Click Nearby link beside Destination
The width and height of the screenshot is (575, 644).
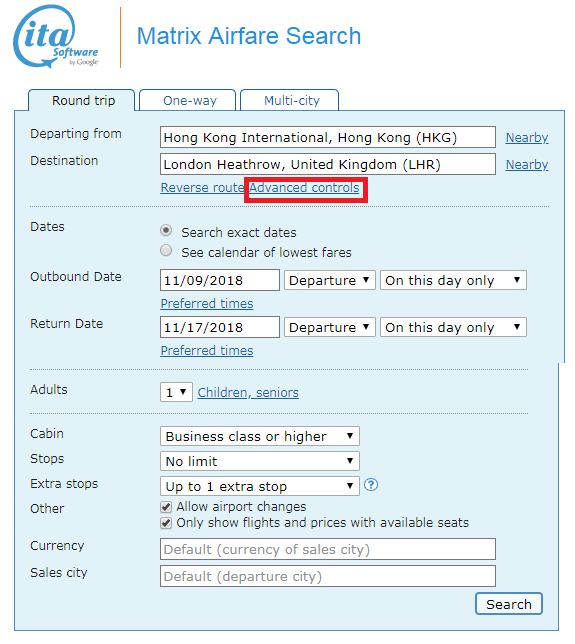click(527, 164)
